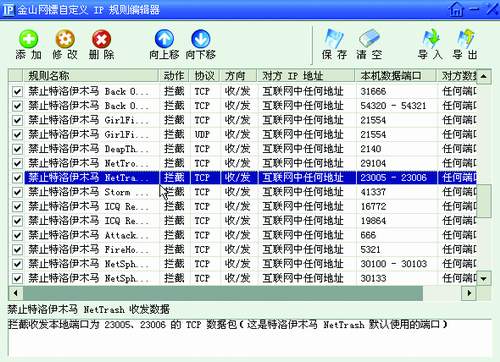
Task: Click the home icon in title bar
Action: pyautogui.click(x=456, y=9)
